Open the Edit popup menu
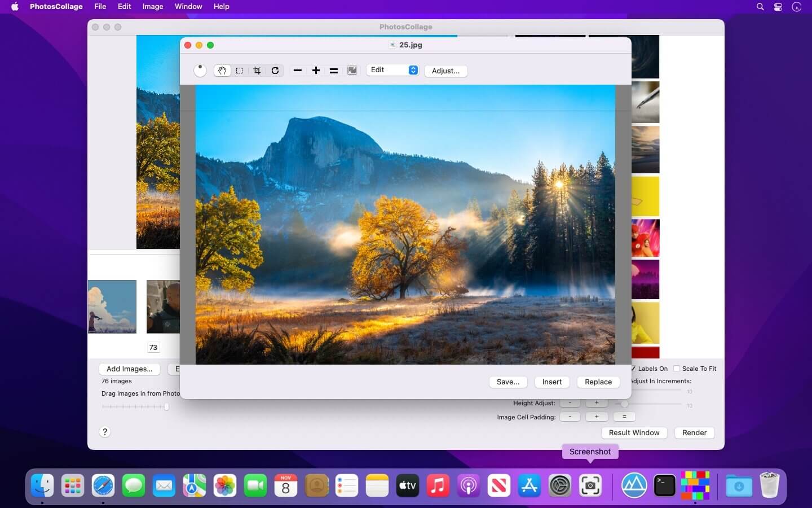Image resolution: width=812 pixels, height=508 pixels. pos(393,70)
